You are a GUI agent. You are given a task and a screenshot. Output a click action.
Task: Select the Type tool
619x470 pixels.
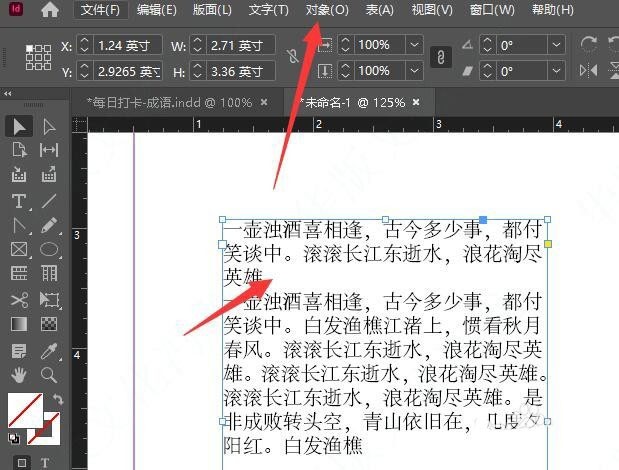[x=18, y=200]
